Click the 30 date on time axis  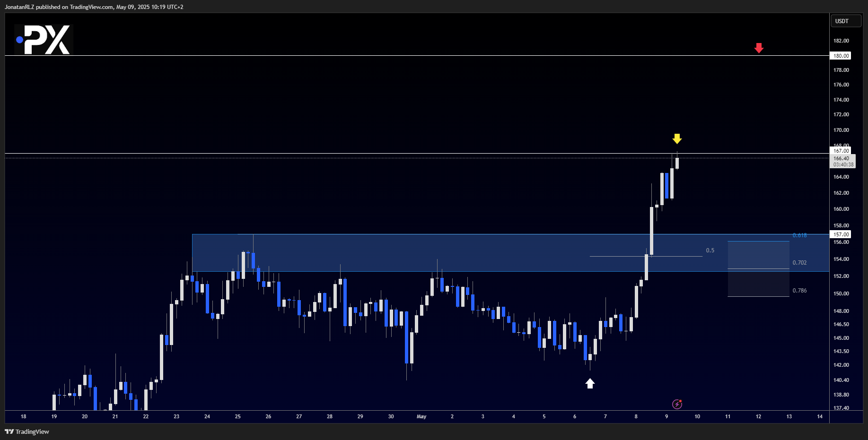click(x=391, y=416)
